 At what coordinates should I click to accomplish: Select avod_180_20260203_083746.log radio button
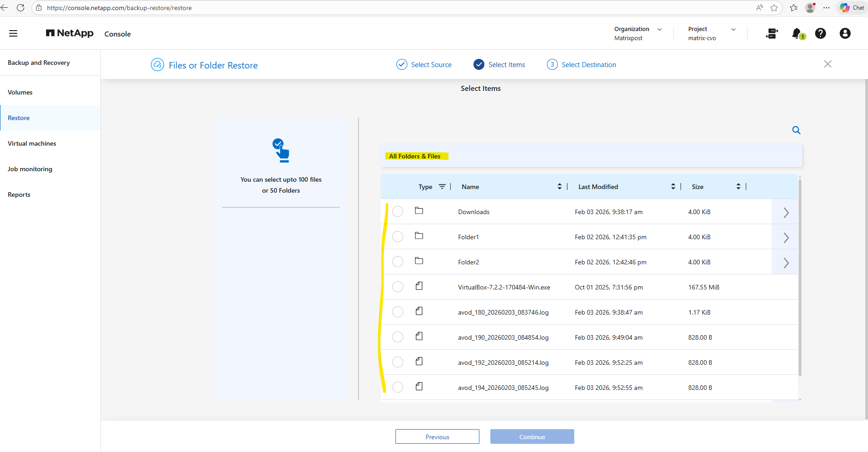(x=398, y=312)
